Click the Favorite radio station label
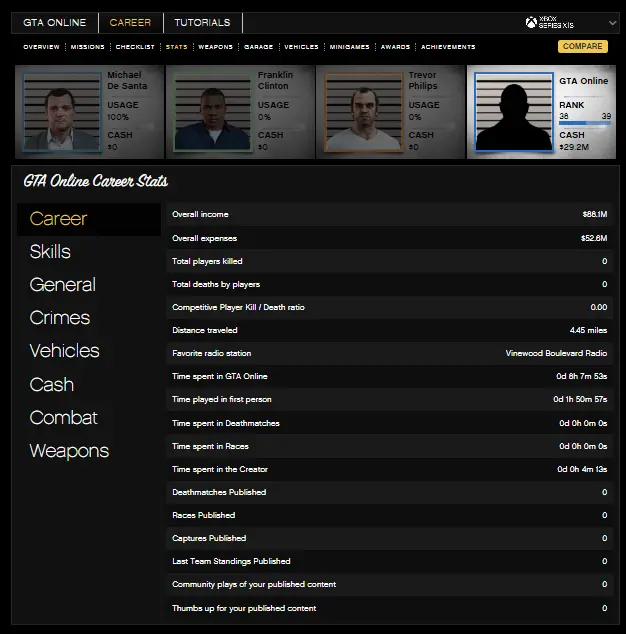Image resolution: width=626 pixels, height=634 pixels. pos(211,353)
